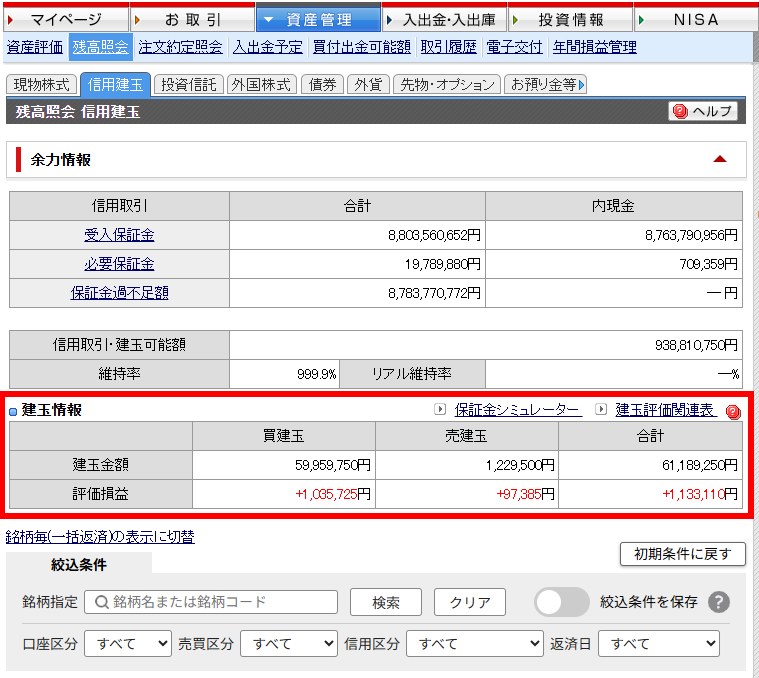The image size is (759, 678).
Task: Open the 口座区分 dropdown
Action: [x=128, y=644]
